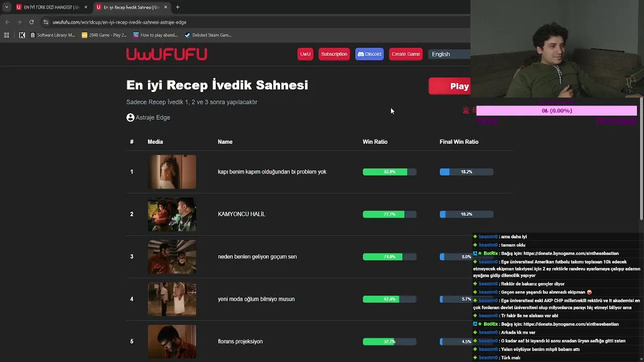
Task: Close the EN İYİ TÜRK DİZİ HANGİSİ tab
Action: 86,7
